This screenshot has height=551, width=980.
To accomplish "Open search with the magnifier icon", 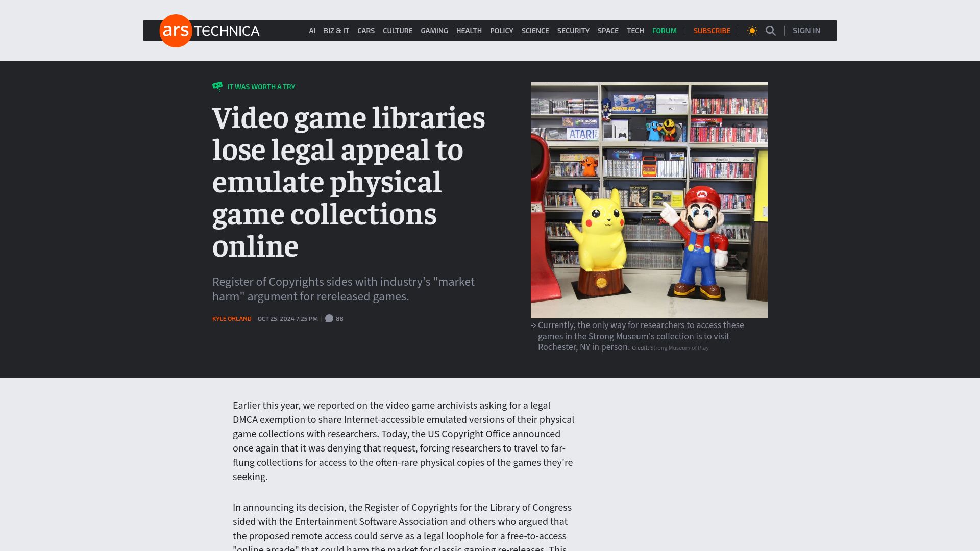I will tap(771, 31).
